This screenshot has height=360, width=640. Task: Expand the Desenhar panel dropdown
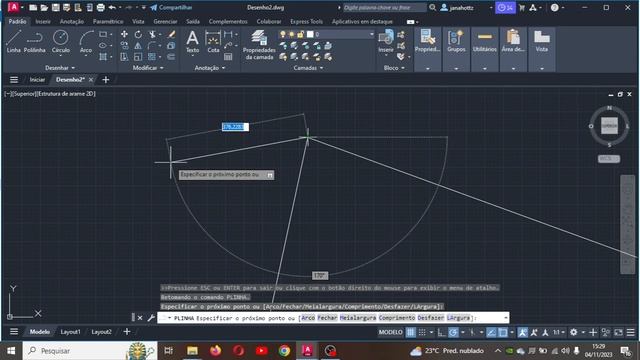pyautogui.click(x=60, y=68)
